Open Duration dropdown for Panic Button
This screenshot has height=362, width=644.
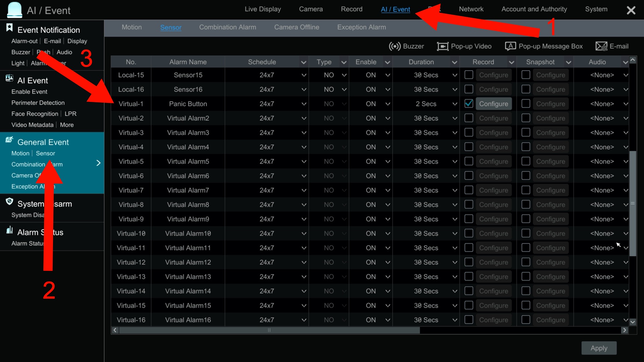tap(454, 104)
